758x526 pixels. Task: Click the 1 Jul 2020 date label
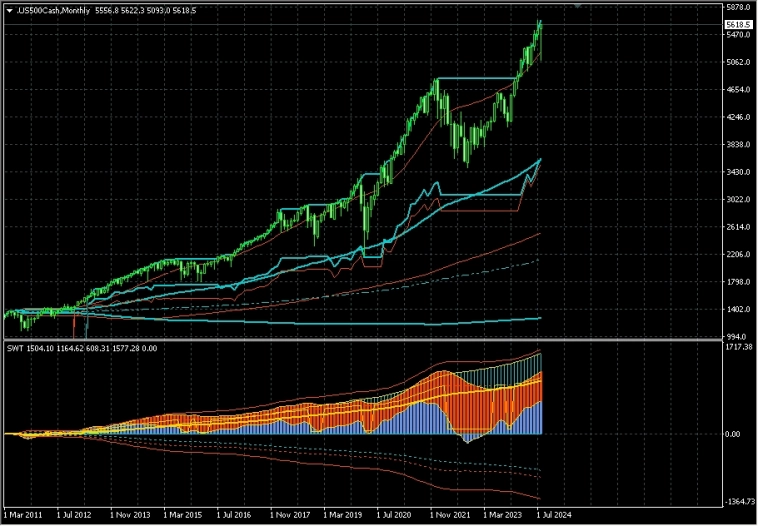(395, 516)
